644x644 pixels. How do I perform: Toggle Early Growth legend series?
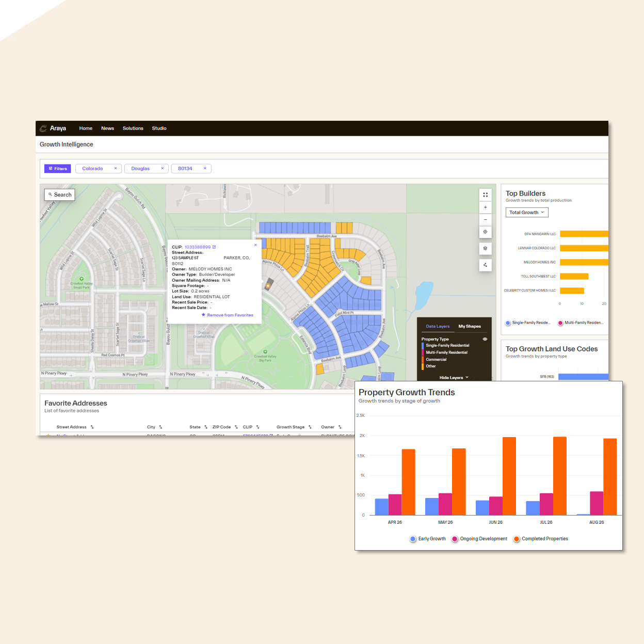tap(428, 539)
